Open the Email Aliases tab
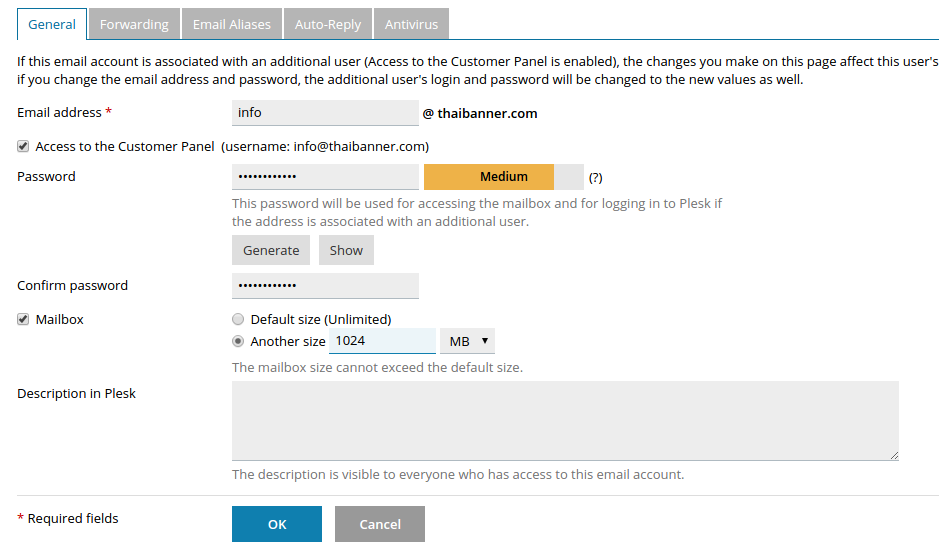This screenshot has height=552, width=939. pos(232,24)
